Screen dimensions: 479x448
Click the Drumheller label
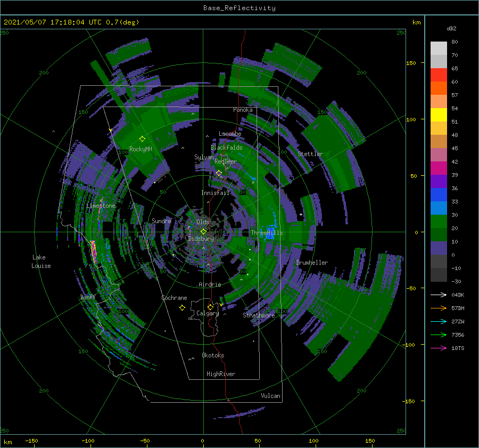[312, 263]
